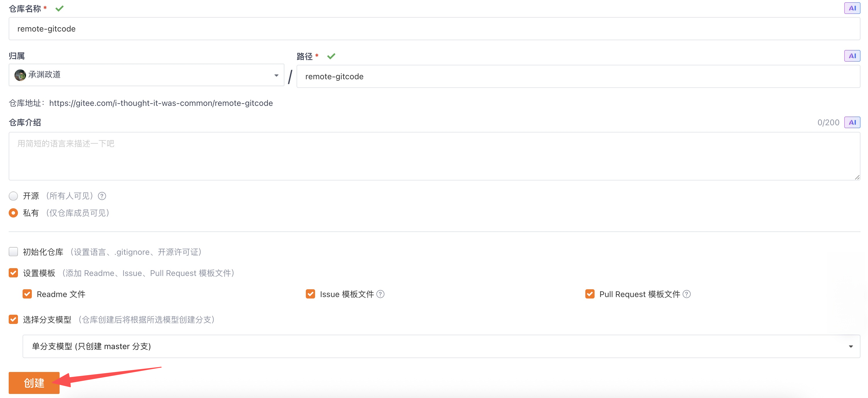Click the owner avatar 承渊政道

click(20, 75)
